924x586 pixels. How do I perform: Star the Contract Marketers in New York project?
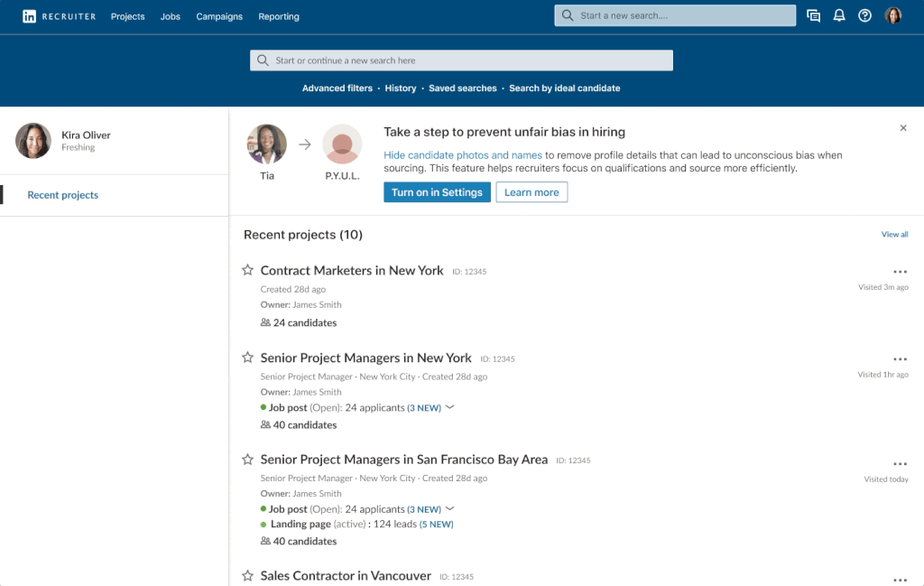pyautogui.click(x=248, y=271)
